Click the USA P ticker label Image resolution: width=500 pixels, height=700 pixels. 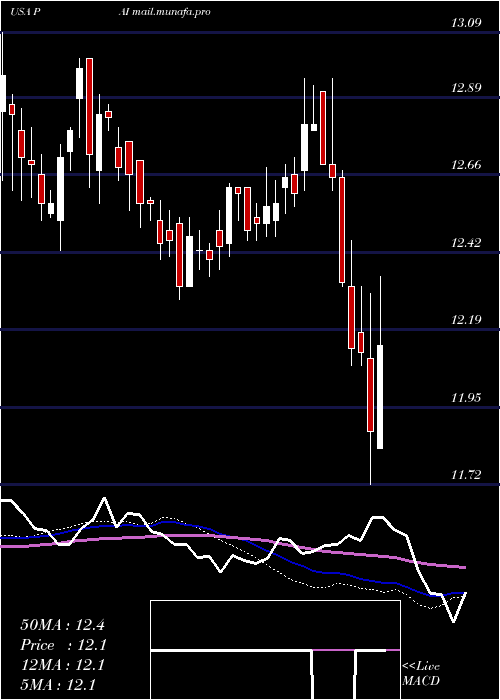26,12
